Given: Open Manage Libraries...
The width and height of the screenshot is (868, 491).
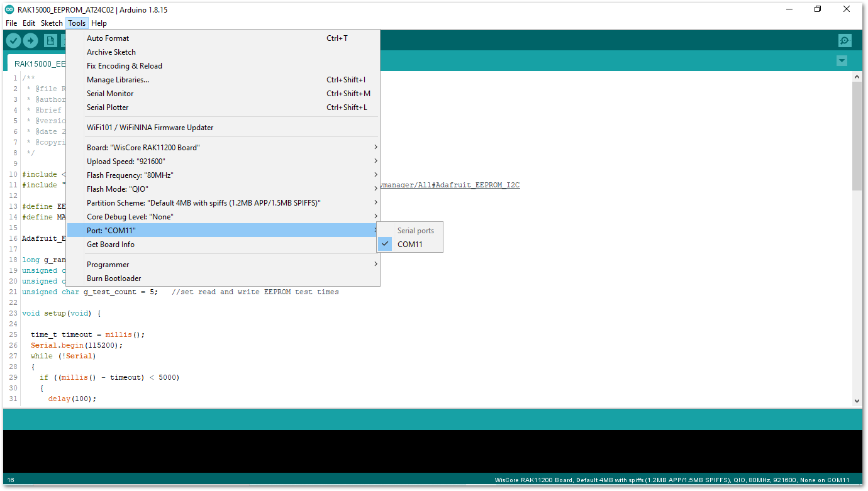Looking at the screenshot, I should 223,80.
